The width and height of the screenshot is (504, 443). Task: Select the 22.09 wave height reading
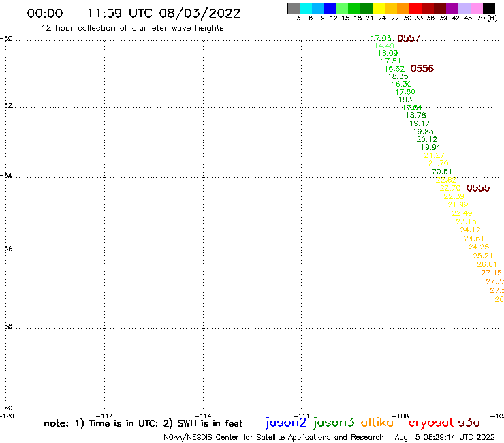coord(454,196)
